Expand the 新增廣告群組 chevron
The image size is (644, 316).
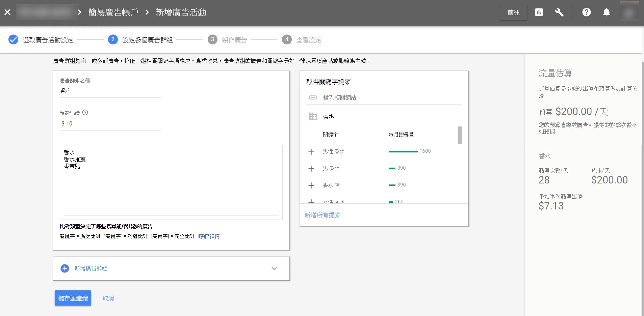(274, 268)
